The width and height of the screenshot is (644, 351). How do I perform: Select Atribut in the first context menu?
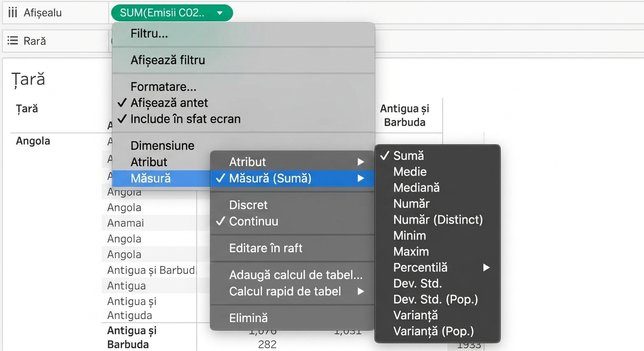[162, 162]
